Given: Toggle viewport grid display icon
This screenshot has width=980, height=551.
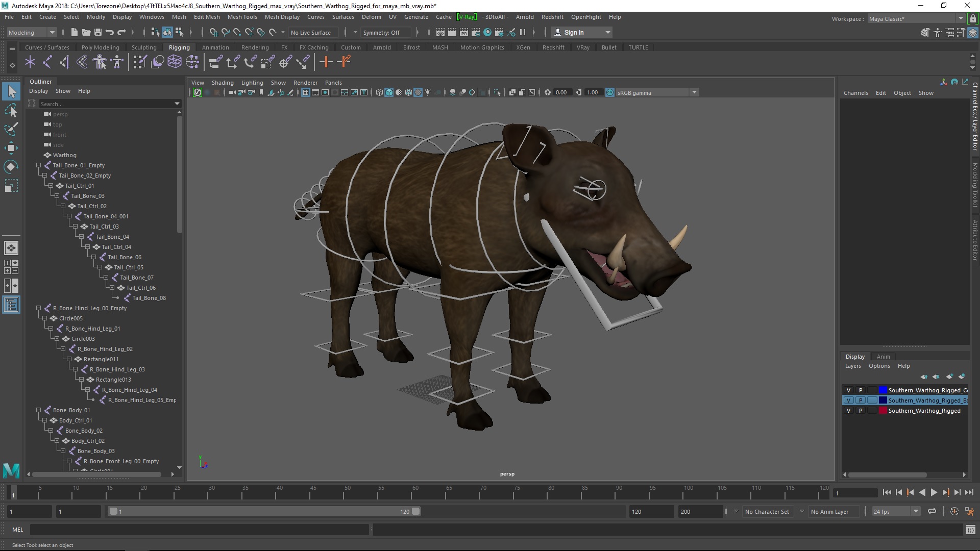Looking at the screenshot, I should (x=305, y=92).
